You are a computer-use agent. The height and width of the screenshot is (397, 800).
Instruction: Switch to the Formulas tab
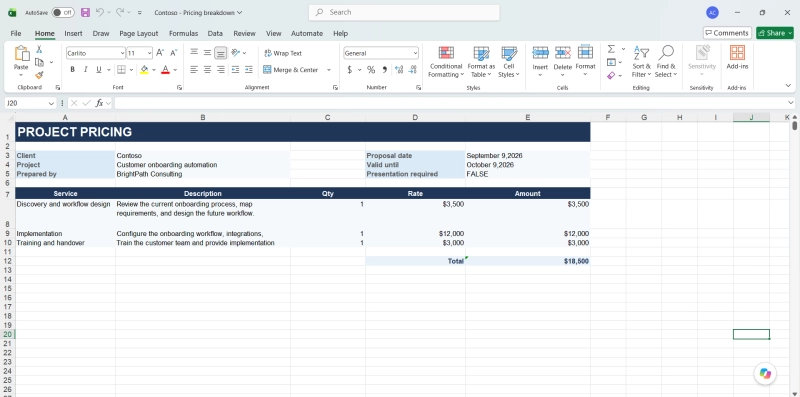(183, 33)
